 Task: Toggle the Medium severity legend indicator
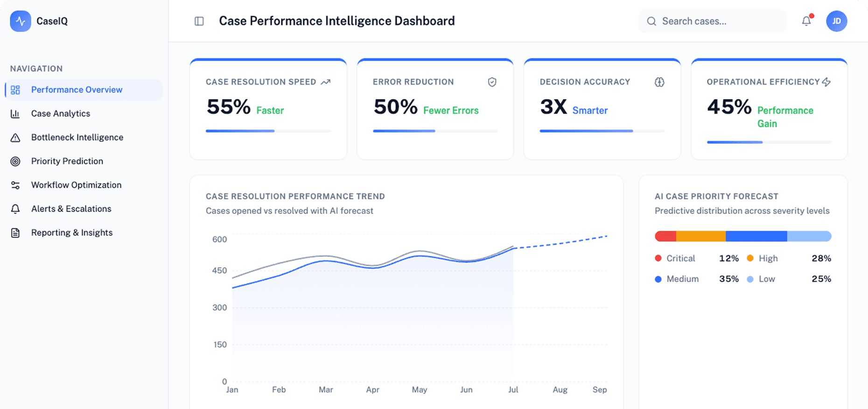[658, 279]
